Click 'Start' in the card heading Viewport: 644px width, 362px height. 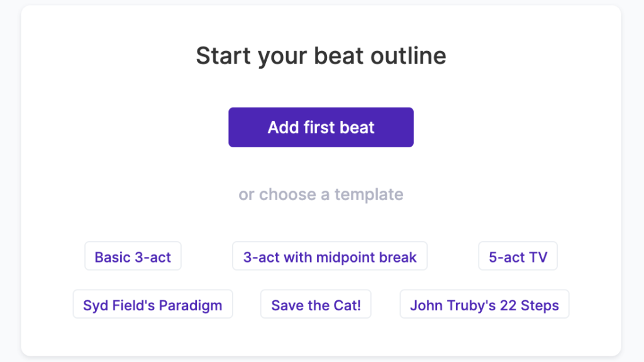click(223, 55)
